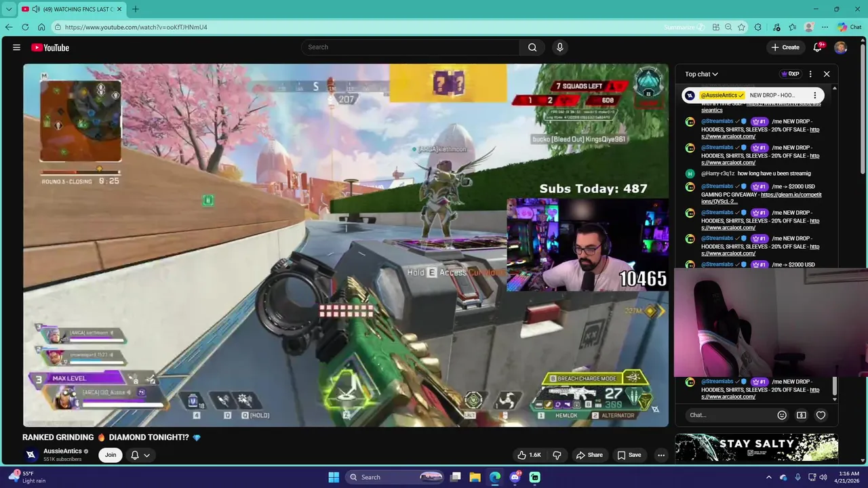
Task: Go to browser home page
Action: pyautogui.click(x=41, y=27)
